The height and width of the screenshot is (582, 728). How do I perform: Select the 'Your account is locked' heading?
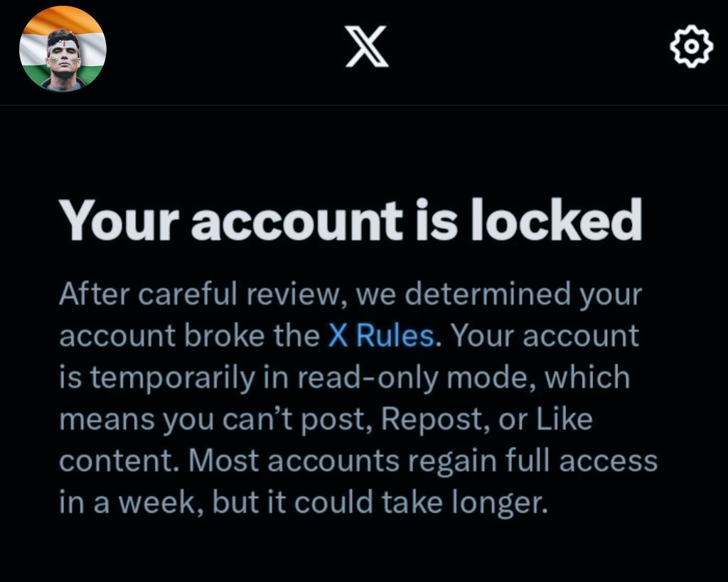tap(350, 220)
